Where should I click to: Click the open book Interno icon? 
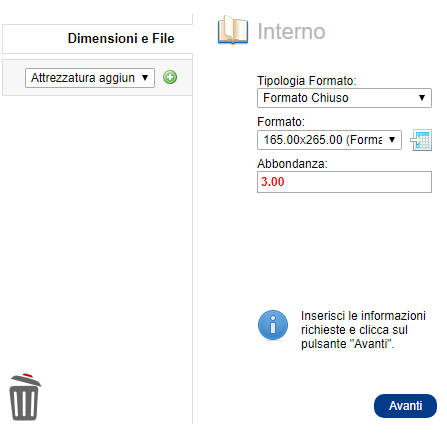click(x=233, y=30)
